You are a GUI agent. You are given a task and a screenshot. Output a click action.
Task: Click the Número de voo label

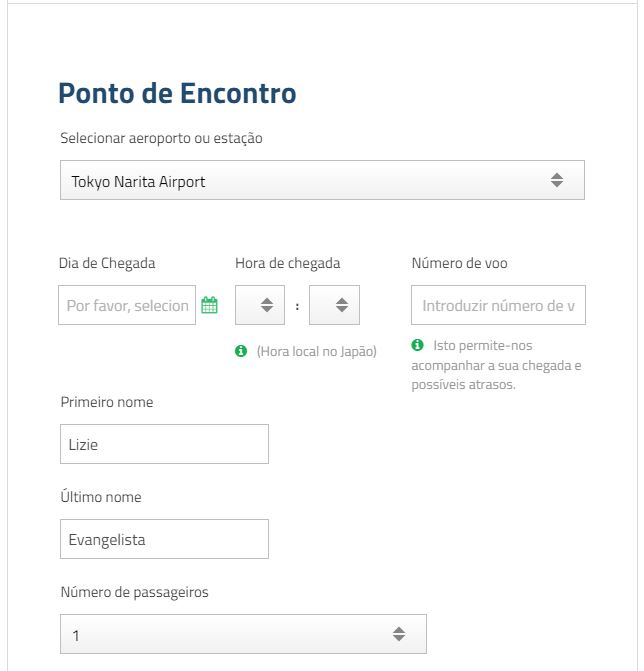[x=459, y=263]
